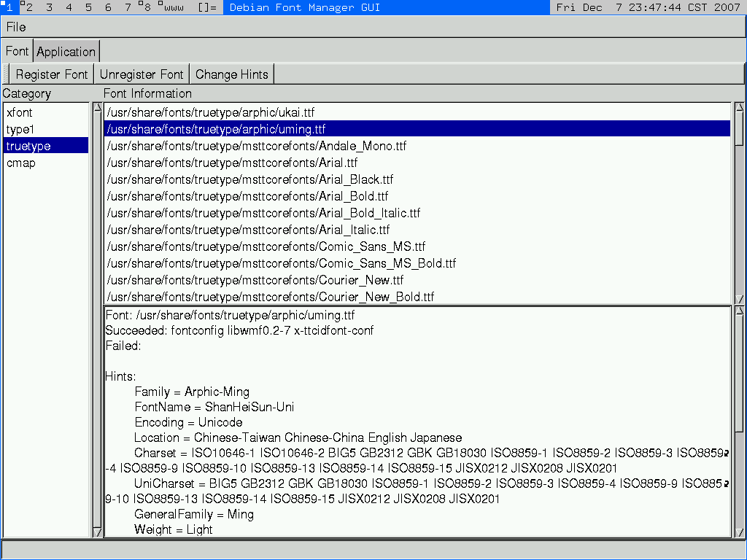This screenshot has width=747, height=560.
Task: Select the arphic/ukai.ttf font
Action: click(x=417, y=112)
